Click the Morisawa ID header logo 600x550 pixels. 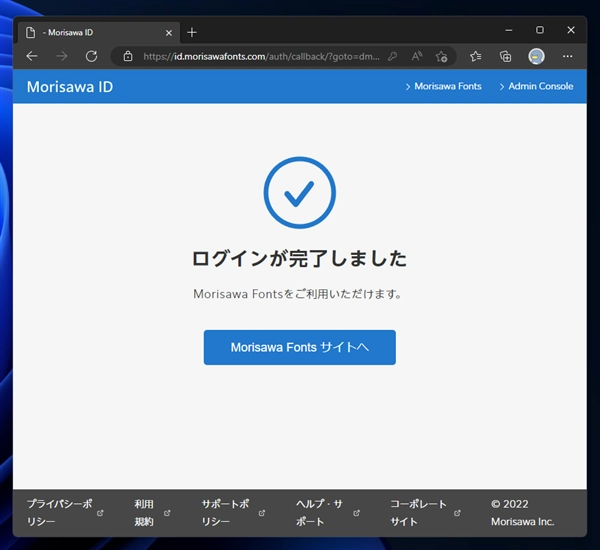tap(70, 86)
